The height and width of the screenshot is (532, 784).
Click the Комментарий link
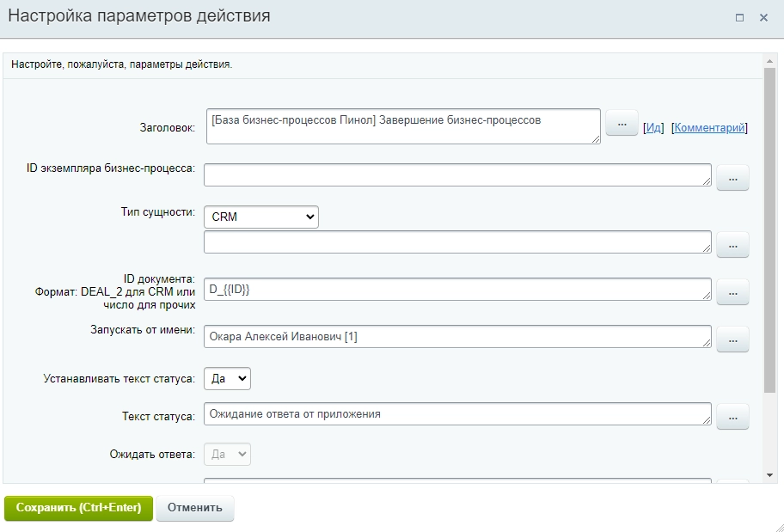tap(710, 128)
